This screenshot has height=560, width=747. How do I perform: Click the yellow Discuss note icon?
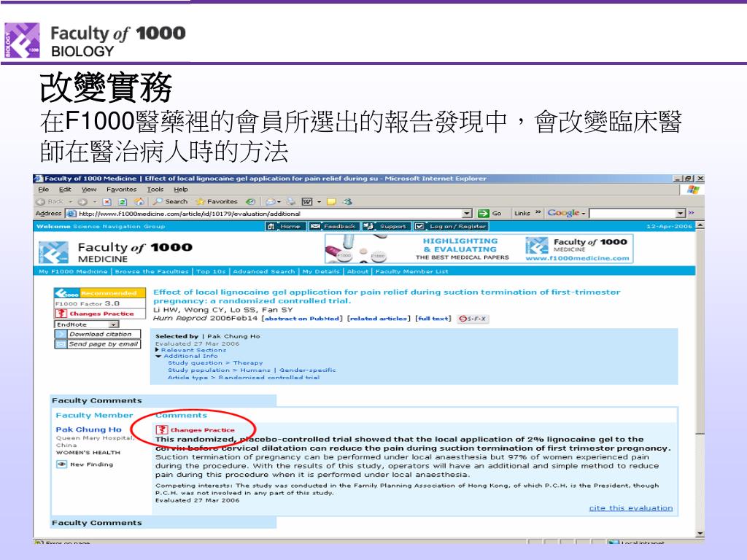tap(332, 202)
